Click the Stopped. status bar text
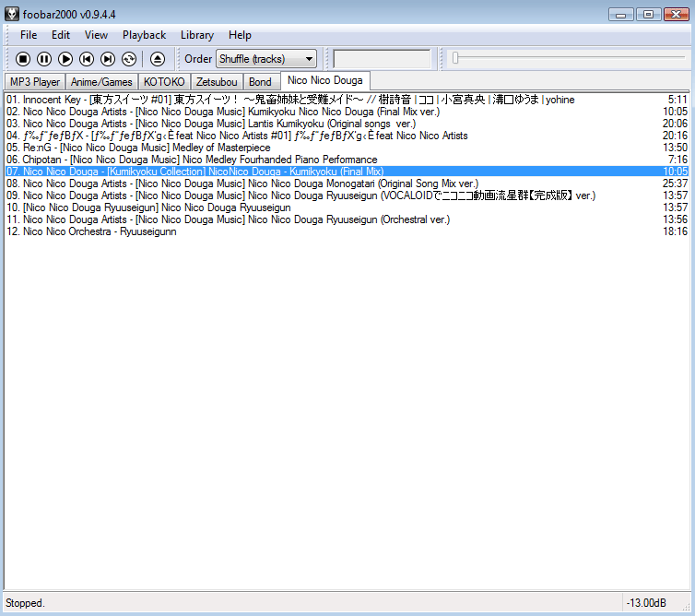This screenshot has width=695, height=616. (25, 603)
